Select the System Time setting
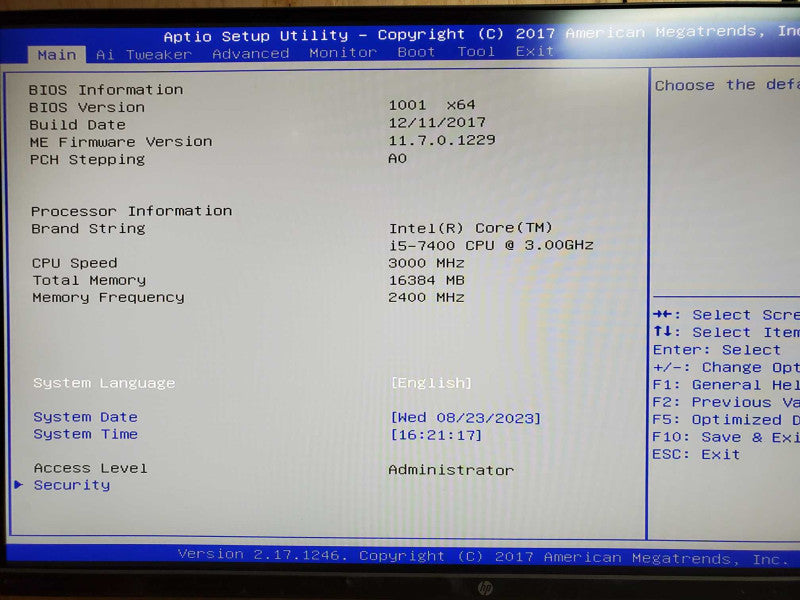This screenshot has width=800, height=600. (x=85, y=434)
